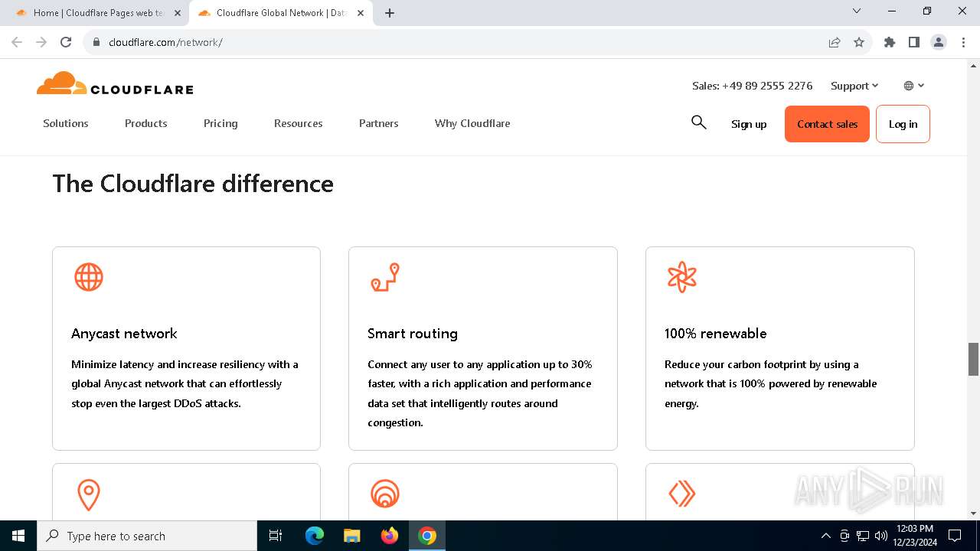Click the Log in button
Viewport: 980px width, 551px height.
[x=903, y=124]
